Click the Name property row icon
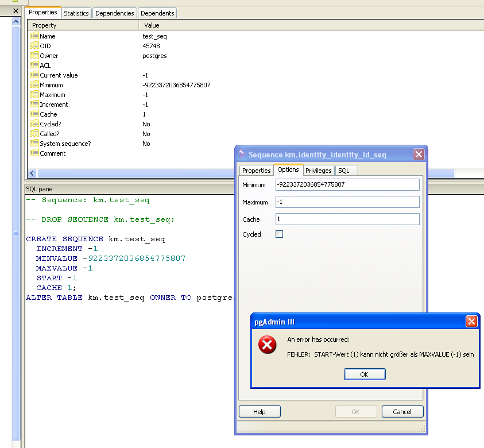The image size is (484, 448). click(x=34, y=36)
